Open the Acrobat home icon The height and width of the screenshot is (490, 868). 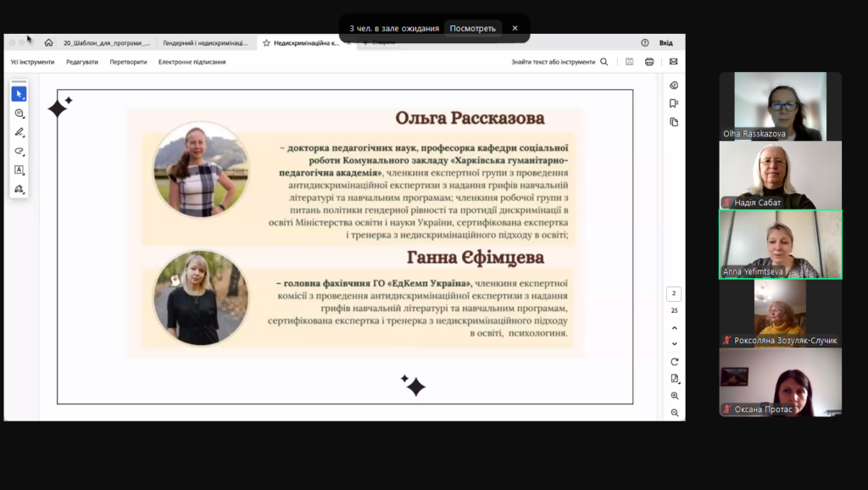point(48,42)
